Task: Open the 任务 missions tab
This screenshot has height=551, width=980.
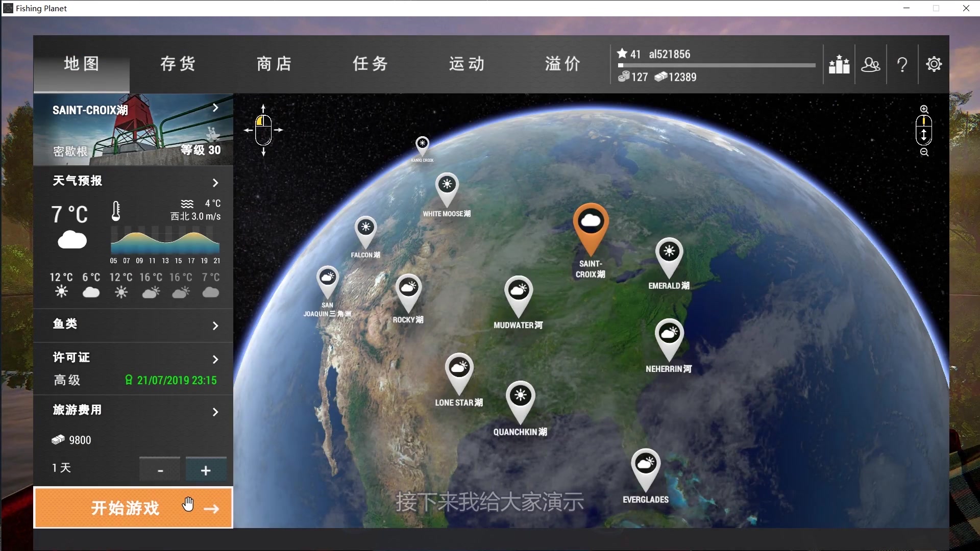Action: [371, 64]
